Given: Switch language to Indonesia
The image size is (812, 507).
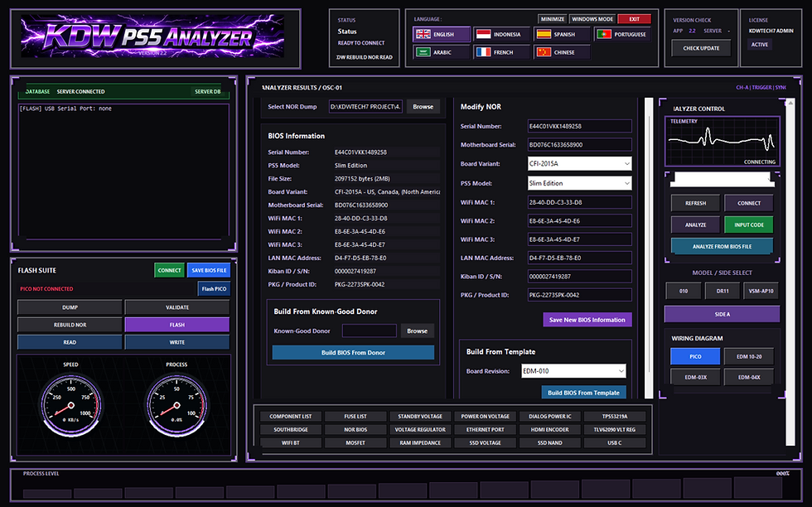Looking at the screenshot, I should (502, 34).
